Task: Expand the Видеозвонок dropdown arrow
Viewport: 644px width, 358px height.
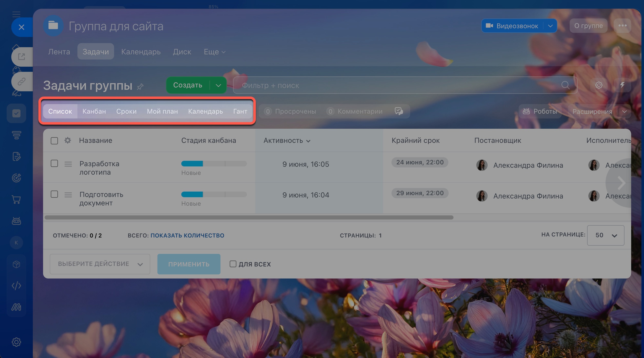Action: pos(550,26)
